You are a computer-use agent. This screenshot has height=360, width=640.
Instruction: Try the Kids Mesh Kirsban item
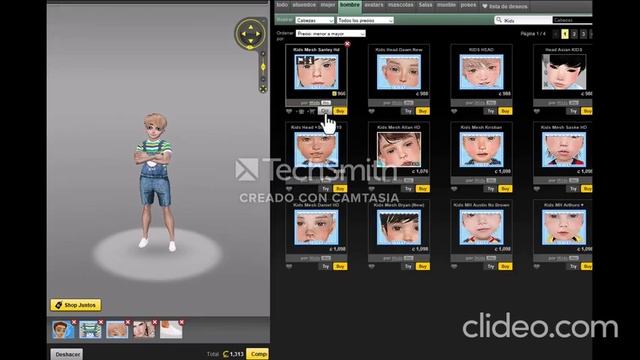(491, 189)
